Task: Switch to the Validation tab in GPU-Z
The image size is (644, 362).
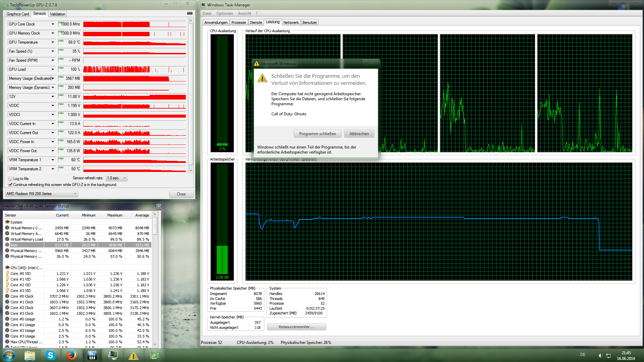Action: point(58,14)
